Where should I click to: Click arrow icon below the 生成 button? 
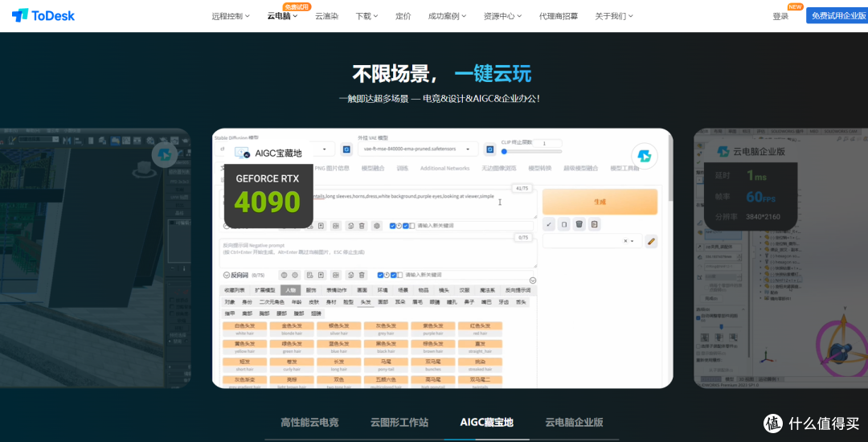point(549,224)
